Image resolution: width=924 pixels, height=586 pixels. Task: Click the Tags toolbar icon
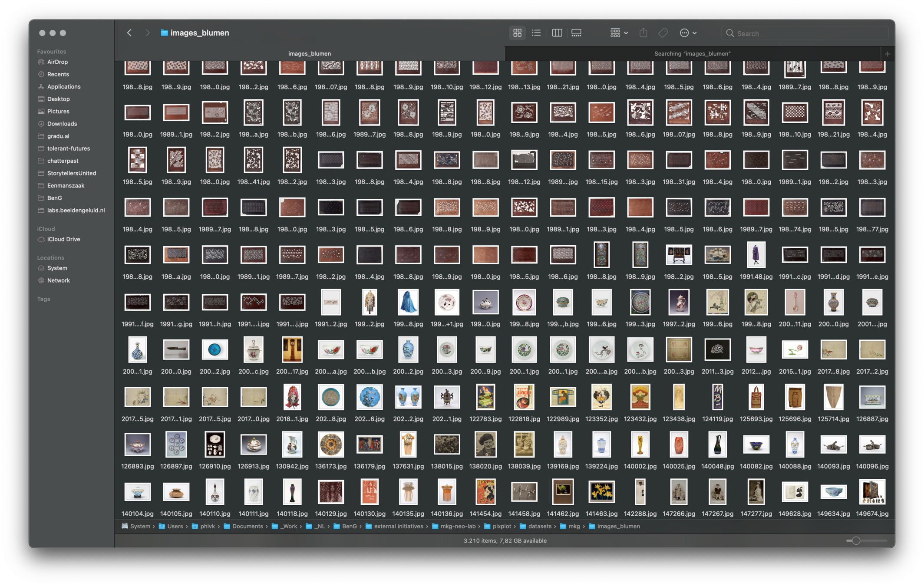663,33
